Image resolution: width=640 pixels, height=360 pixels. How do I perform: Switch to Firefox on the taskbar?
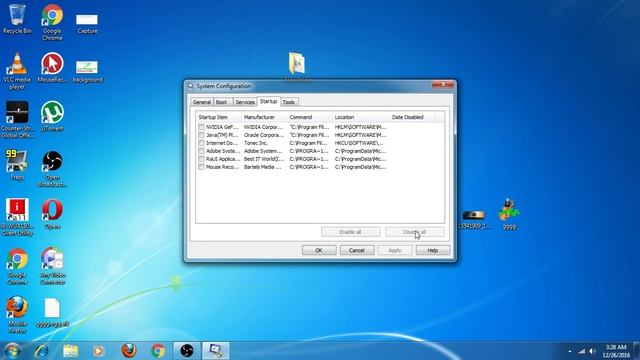point(129,351)
